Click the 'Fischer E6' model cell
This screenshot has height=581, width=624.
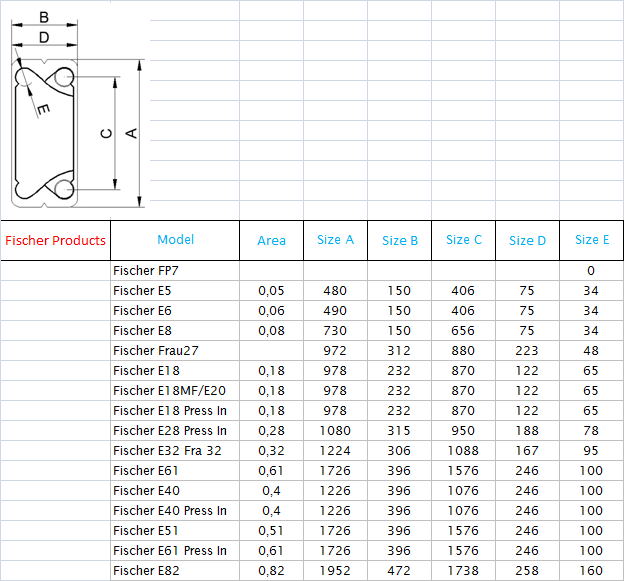click(175, 310)
